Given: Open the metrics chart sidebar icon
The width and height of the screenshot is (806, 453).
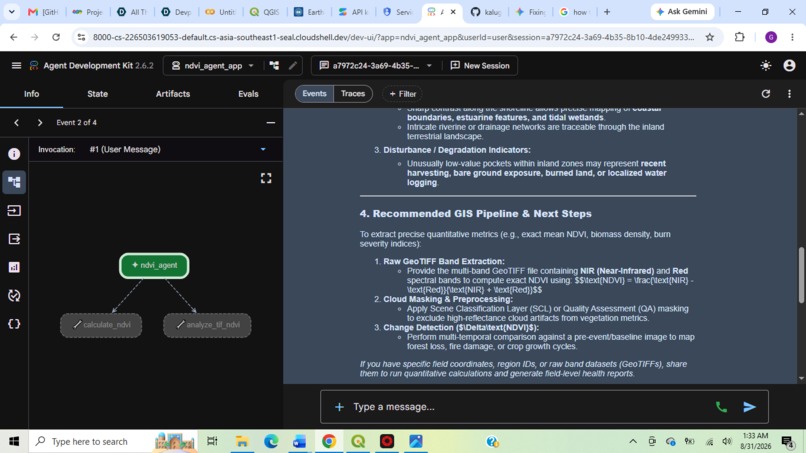Looking at the screenshot, I should 14,267.
